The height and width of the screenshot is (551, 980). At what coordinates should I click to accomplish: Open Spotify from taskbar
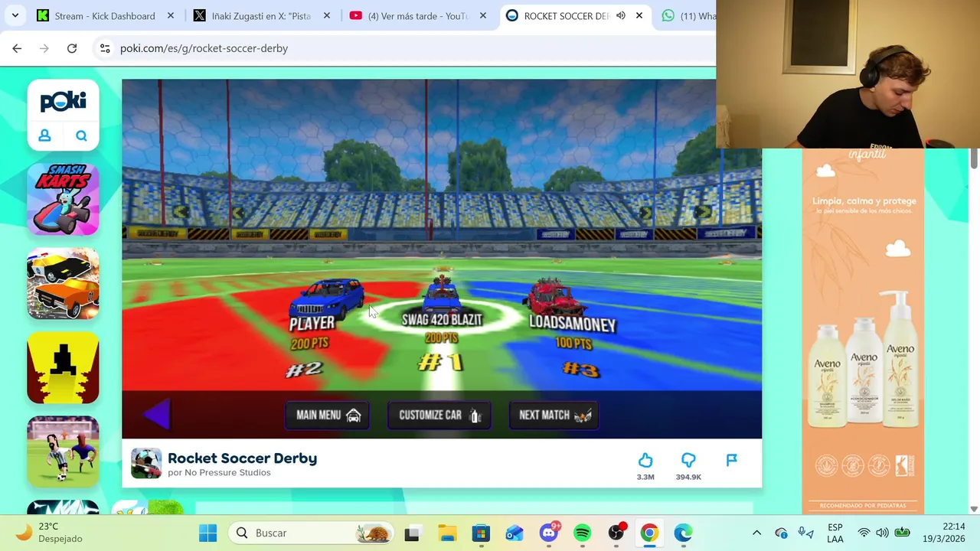(582, 533)
